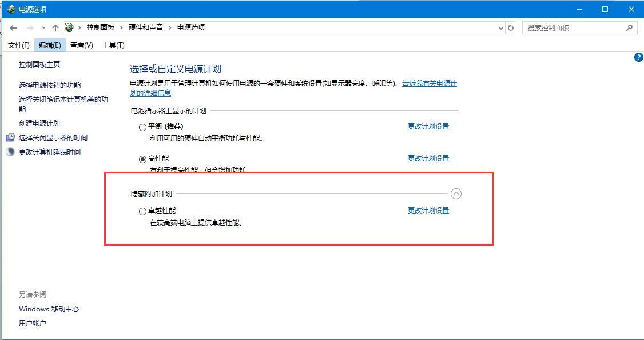644x340 pixels.
Task: Open the 工具(T) menu
Action: (x=112, y=45)
